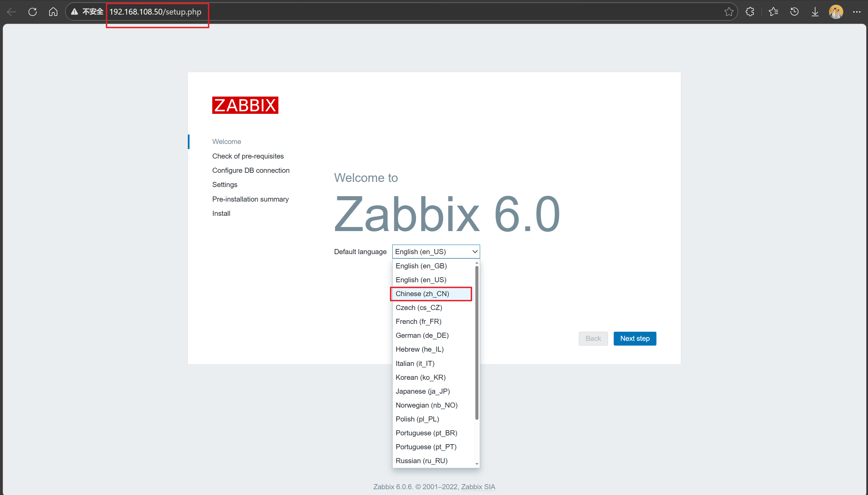Open favorites list icon
This screenshot has height=495, width=868.
(x=773, y=12)
